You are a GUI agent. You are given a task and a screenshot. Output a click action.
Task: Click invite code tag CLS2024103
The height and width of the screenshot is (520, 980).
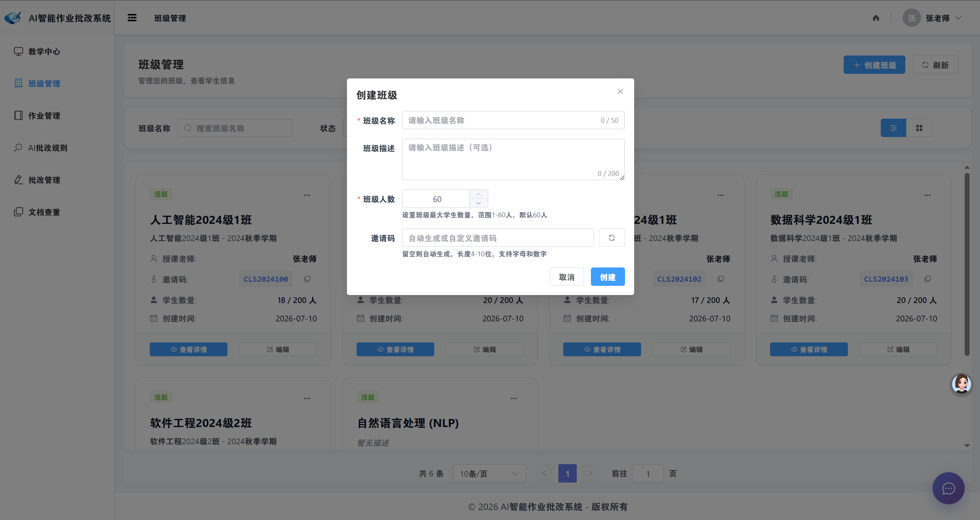(886, 279)
